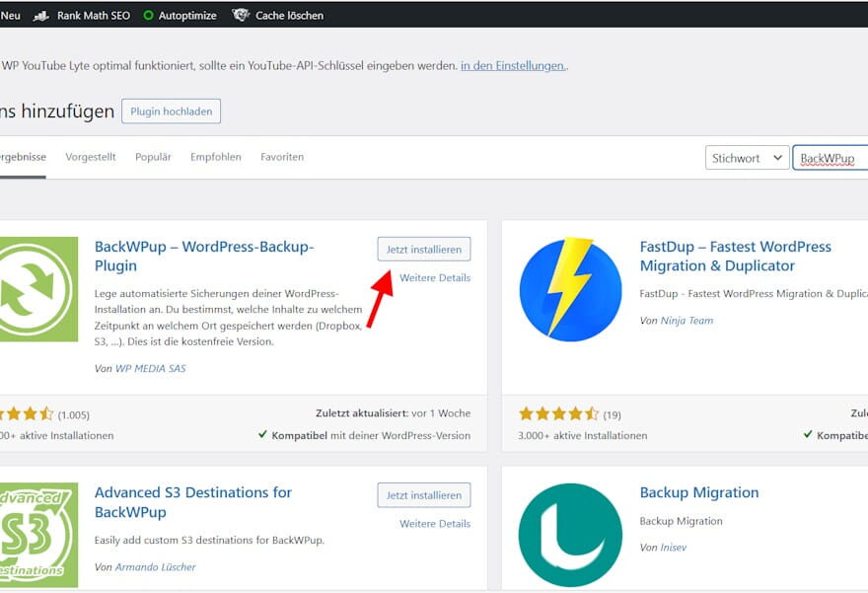Visit author link Armando Lüscher
Image resolution: width=868 pixels, height=593 pixels.
pyautogui.click(x=156, y=567)
